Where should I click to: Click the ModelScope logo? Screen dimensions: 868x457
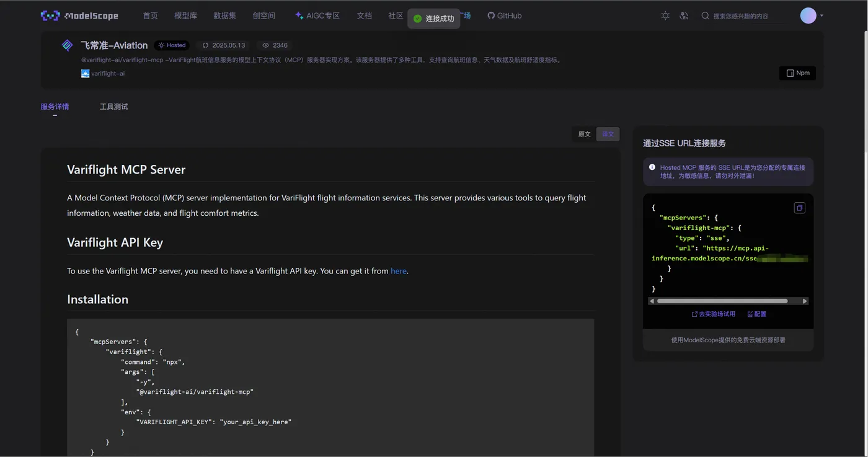pyautogui.click(x=79, y=16)
